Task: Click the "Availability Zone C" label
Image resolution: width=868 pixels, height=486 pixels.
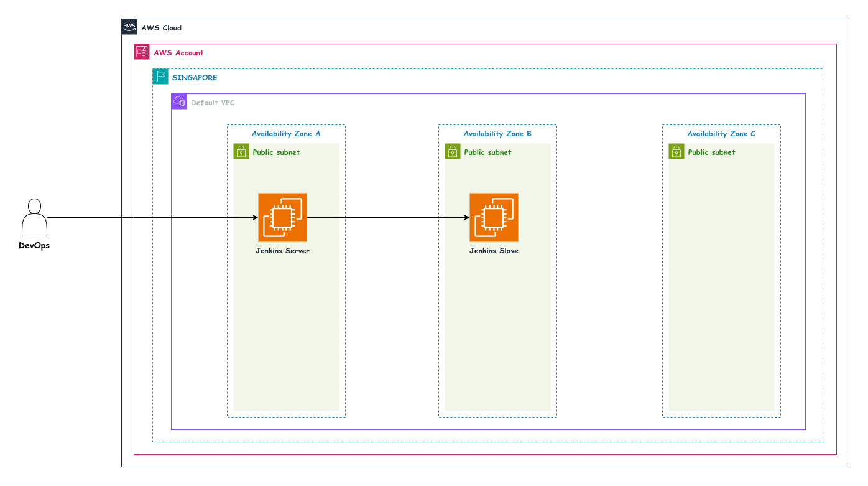Action: [x=721, y=134]
